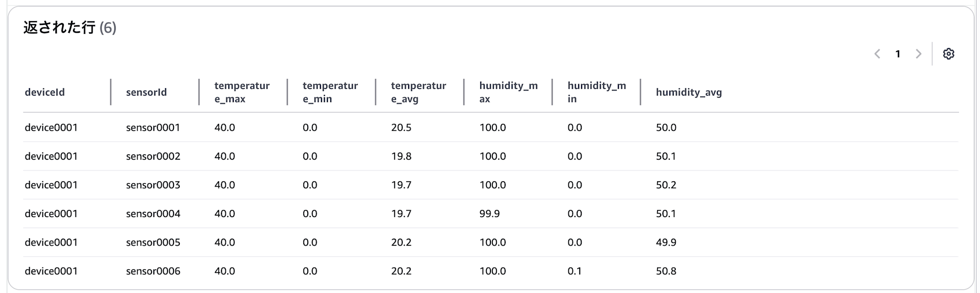The width and height of the screenshot is (980, 293).
Task: Click the 返された行 (6) heading
Action: (70, 27)
